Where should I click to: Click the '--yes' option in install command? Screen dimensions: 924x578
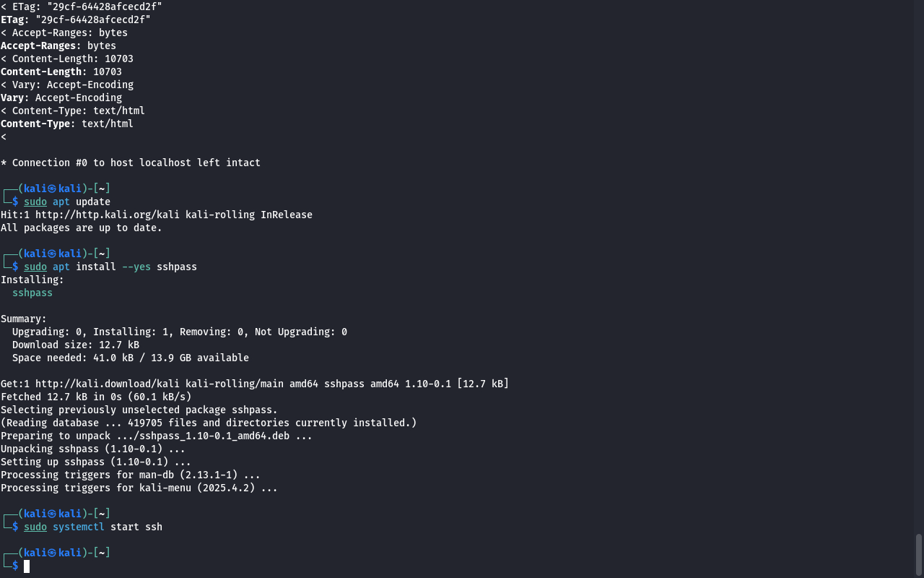(x=136, y=267)
